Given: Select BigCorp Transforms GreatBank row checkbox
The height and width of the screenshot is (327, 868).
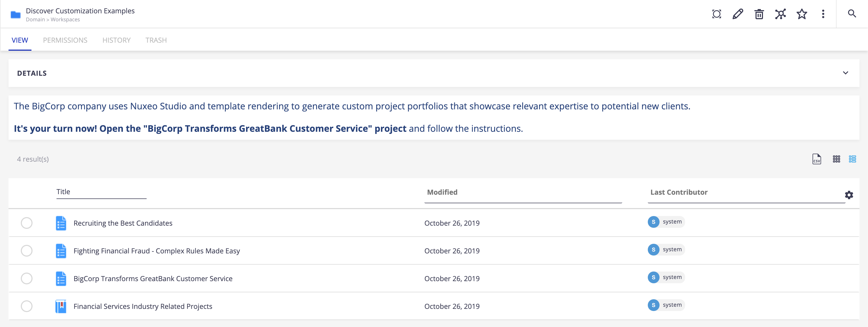Looking at the screenshot, I should [27, 278].
